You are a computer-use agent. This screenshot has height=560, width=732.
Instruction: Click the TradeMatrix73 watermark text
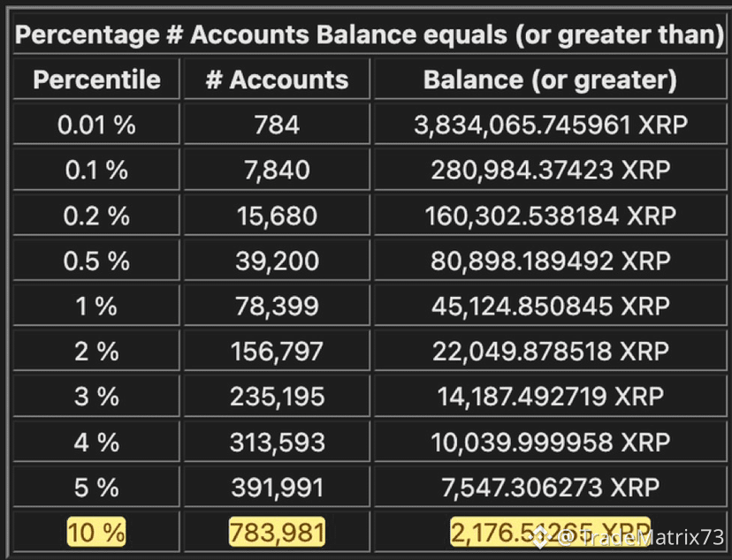click(640, 538)
